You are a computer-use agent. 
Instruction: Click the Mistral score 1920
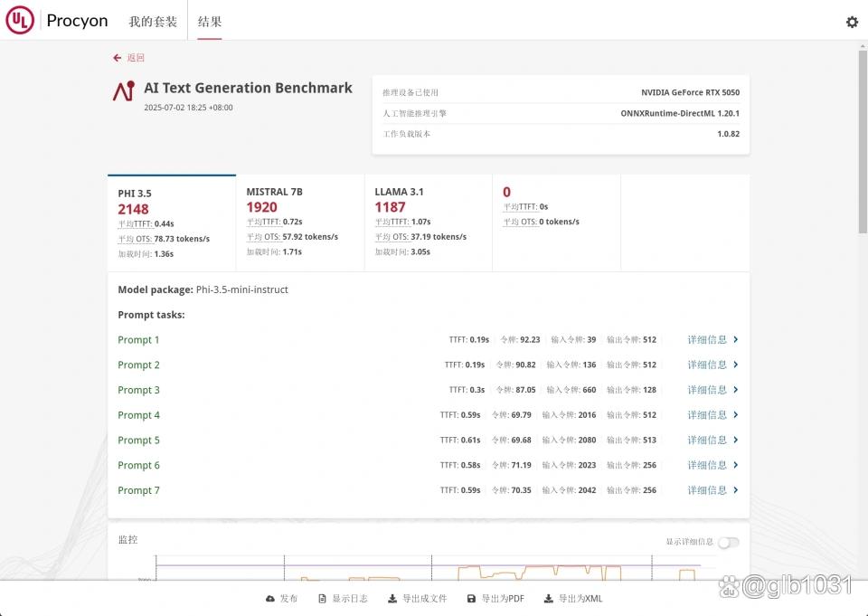click(x=262, y=207)
